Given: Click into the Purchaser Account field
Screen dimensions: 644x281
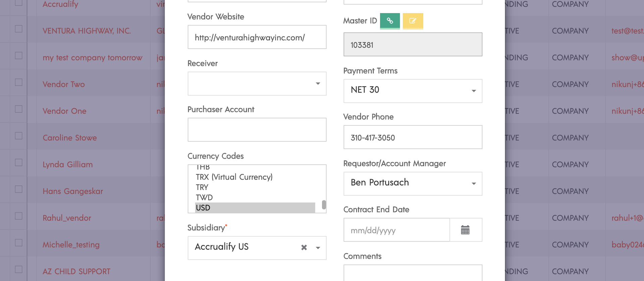Looking at the screenshot, I should (257, 130).
